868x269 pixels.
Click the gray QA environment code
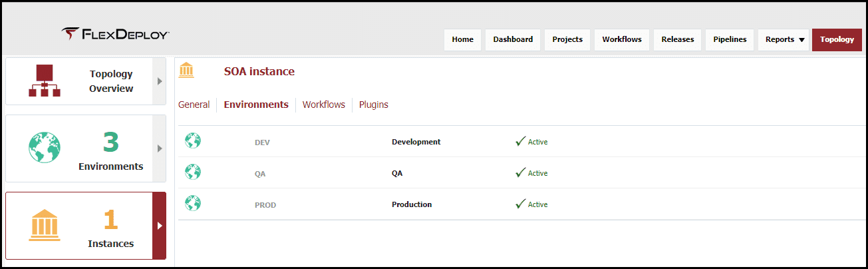point(260,174)
